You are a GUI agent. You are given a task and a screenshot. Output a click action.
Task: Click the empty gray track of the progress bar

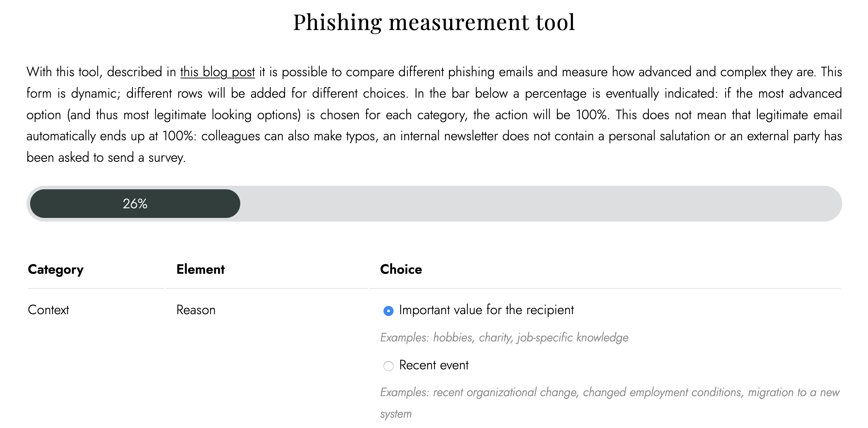[x=541, y=204]
